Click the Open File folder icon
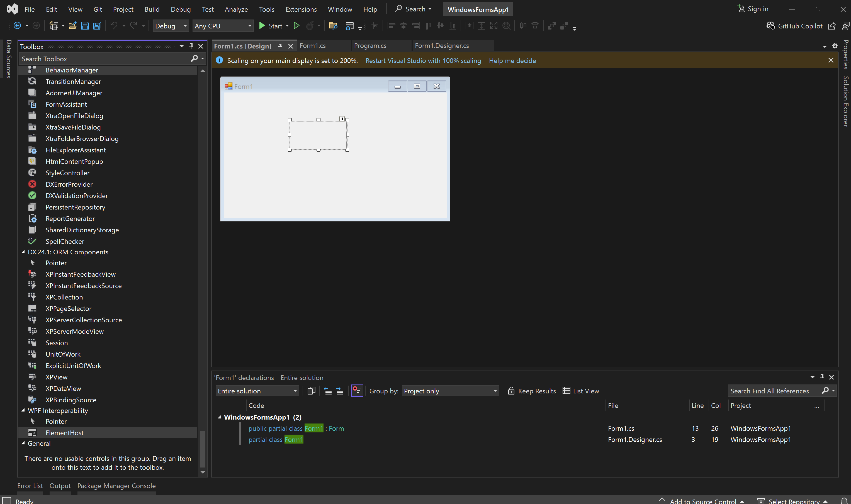The image size is (851, 504). coord(72,26)
